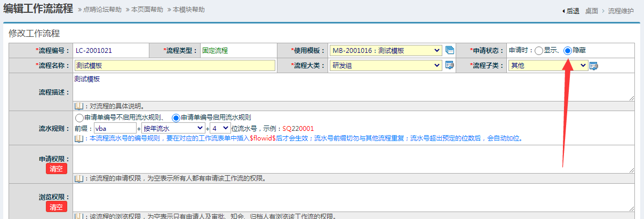Screen dimensions: 644x219
Task: Click the book icon under 申请权限 field
Action: pos(79,178)
